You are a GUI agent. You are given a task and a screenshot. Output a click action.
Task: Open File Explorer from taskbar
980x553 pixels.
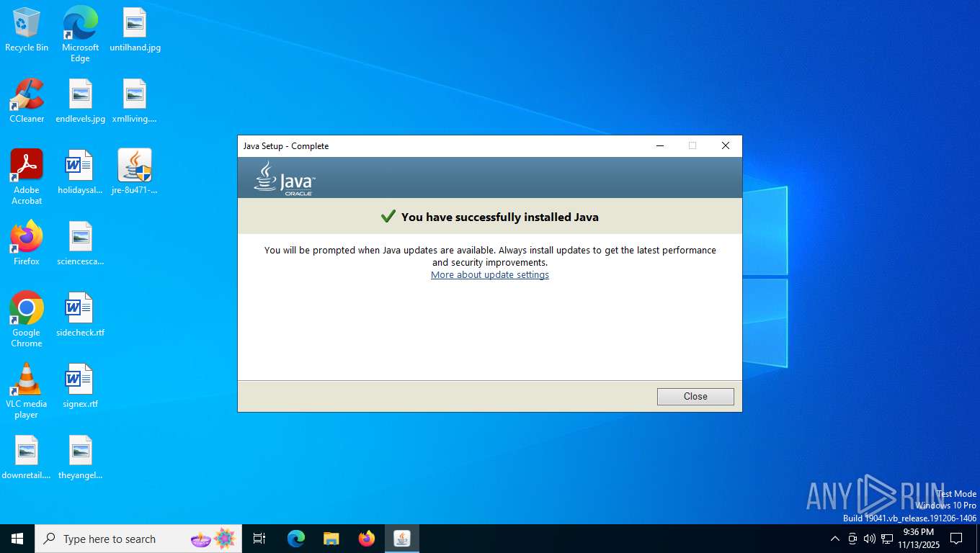click(x=331, y=539)
